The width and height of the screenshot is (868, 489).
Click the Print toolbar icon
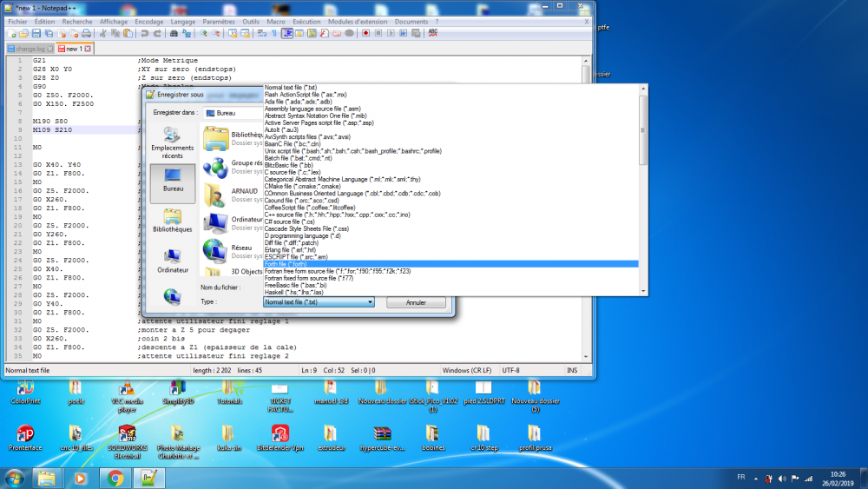[86, 33]
